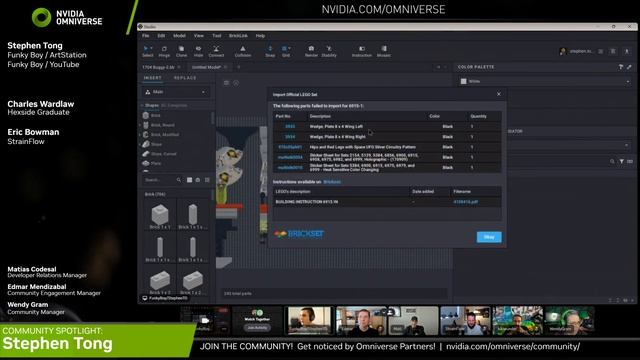
Task: Click the eyedropper icon in Color Palette header
Action: 629,67
